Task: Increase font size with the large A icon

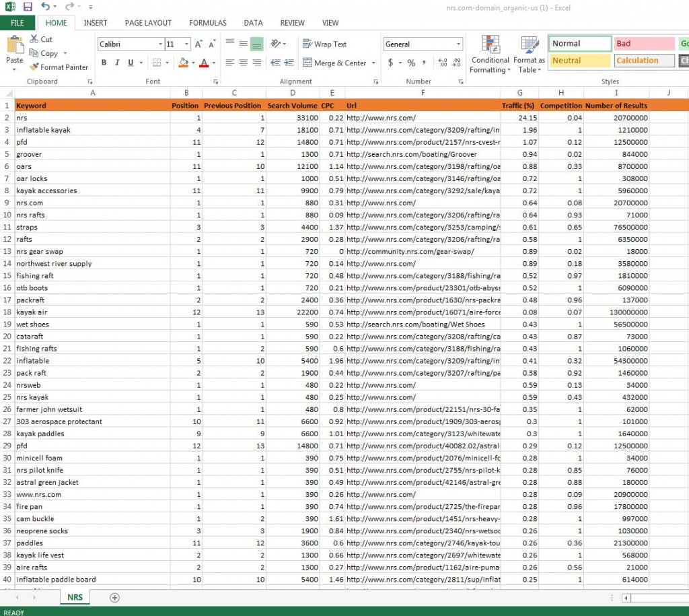Action: coord(198,44)
